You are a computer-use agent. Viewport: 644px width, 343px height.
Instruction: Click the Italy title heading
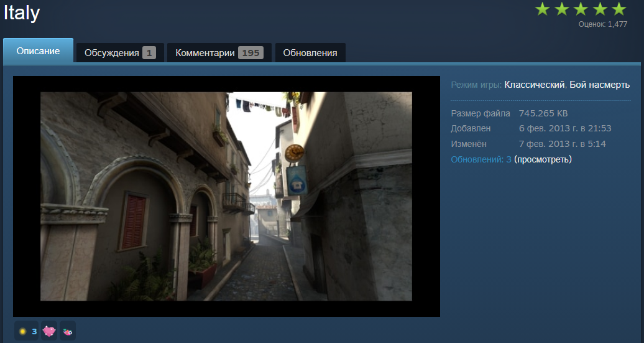click(x=21, y=12)
